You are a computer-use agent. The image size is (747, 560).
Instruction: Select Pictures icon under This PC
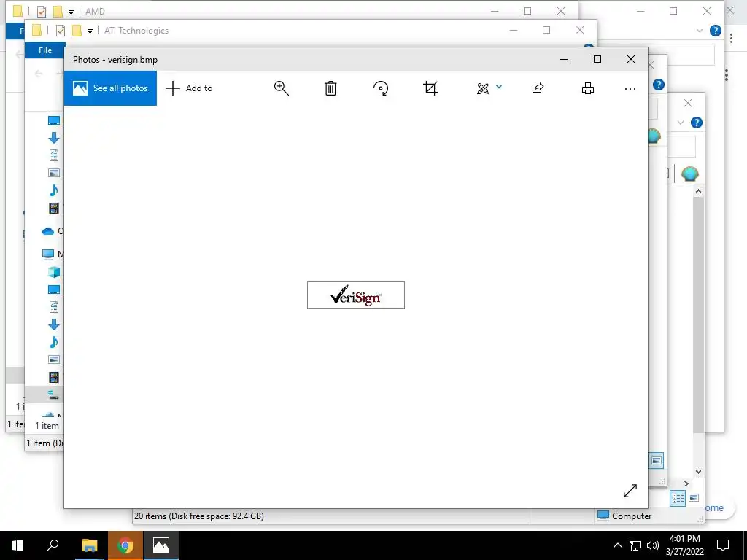[54, 359]
